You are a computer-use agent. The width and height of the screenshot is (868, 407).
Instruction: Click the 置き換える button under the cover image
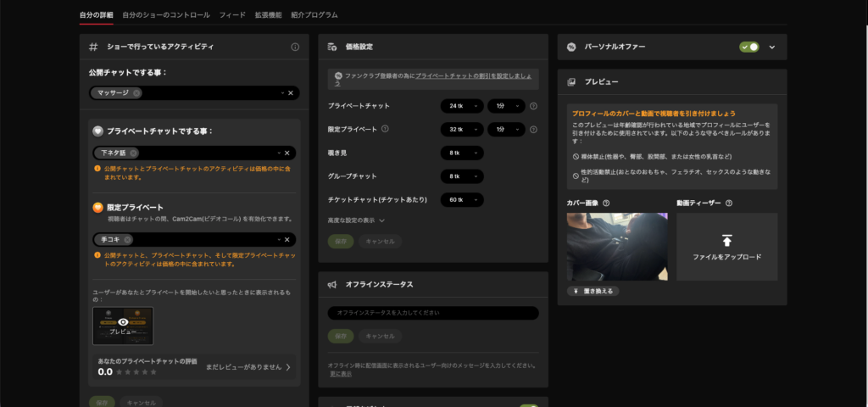(592, 291)
